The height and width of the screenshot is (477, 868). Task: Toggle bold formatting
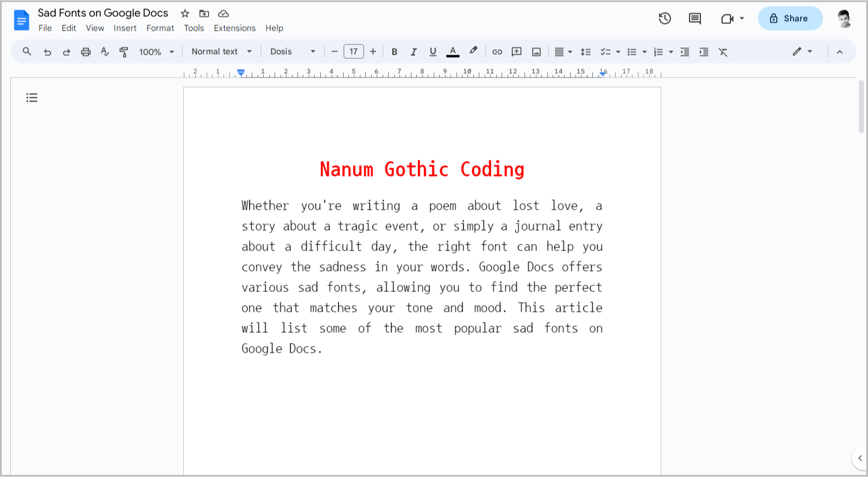click(395, 52)
